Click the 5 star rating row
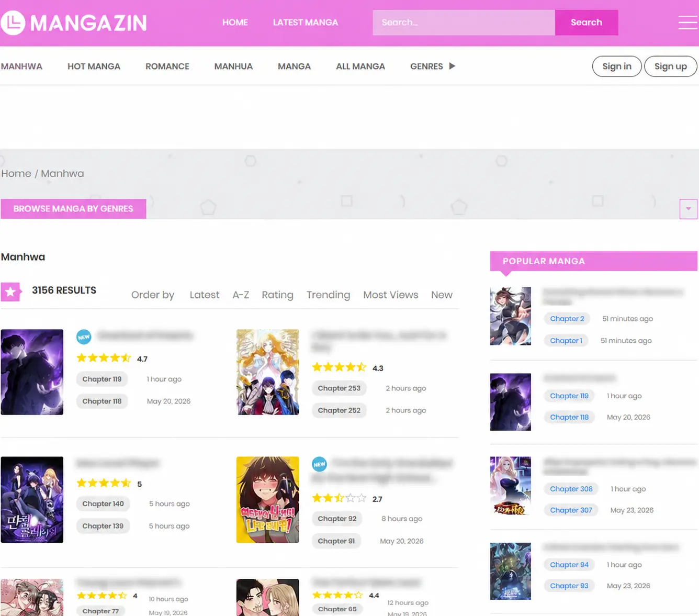The height and width of the screenshot is (616, 699). pyautogui.click(x=104, y=483)
